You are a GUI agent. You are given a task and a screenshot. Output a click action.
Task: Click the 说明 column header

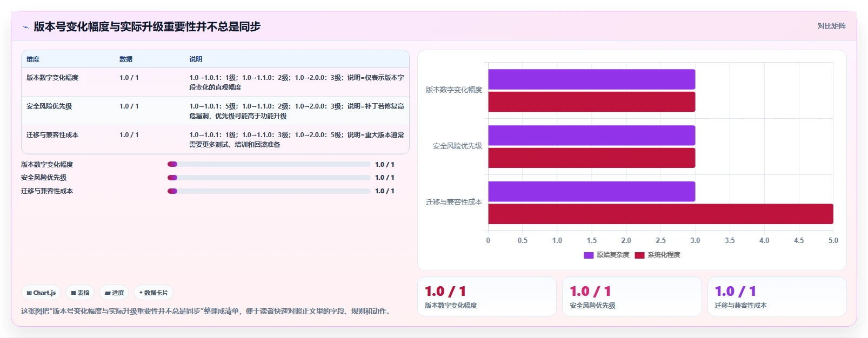tap(196, 59)
